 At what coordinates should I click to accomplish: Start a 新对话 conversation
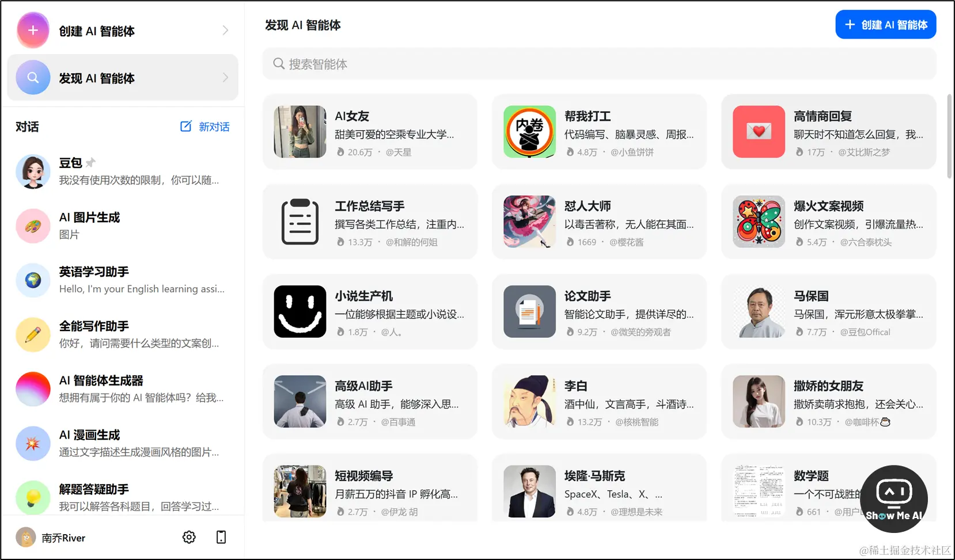pyautogui.click(x=205, y=127)
